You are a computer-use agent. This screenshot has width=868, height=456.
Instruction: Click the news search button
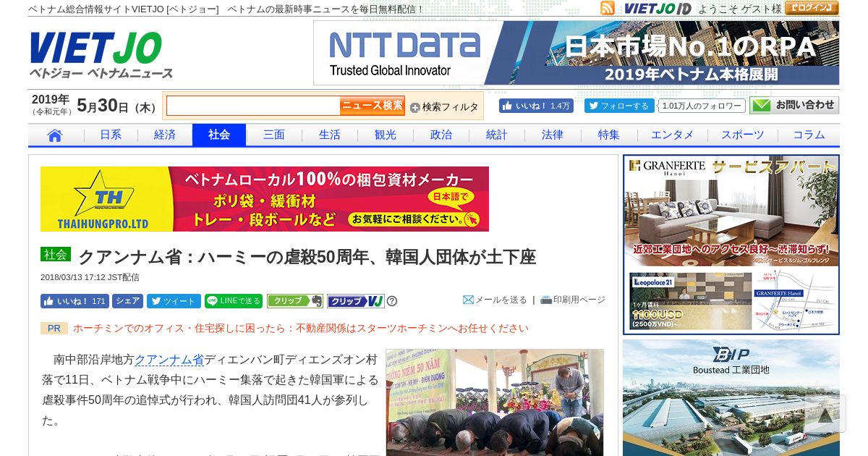373,106
